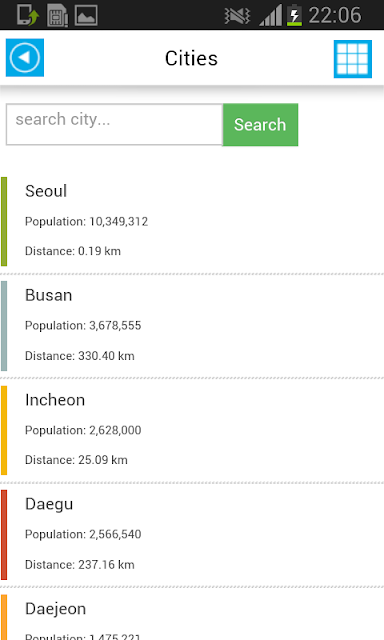Choose Daegu in the city list
The height and width of the screenshot is (640, 384).
pyautogui.click(x=192, y=534)
